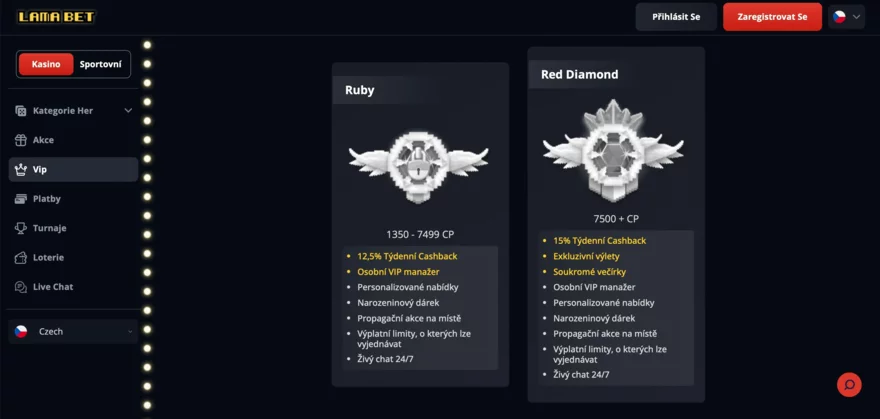The height and width of the screenshot is (419, 880).
Task: Open the header flag language selector
Action: (846, 17)
